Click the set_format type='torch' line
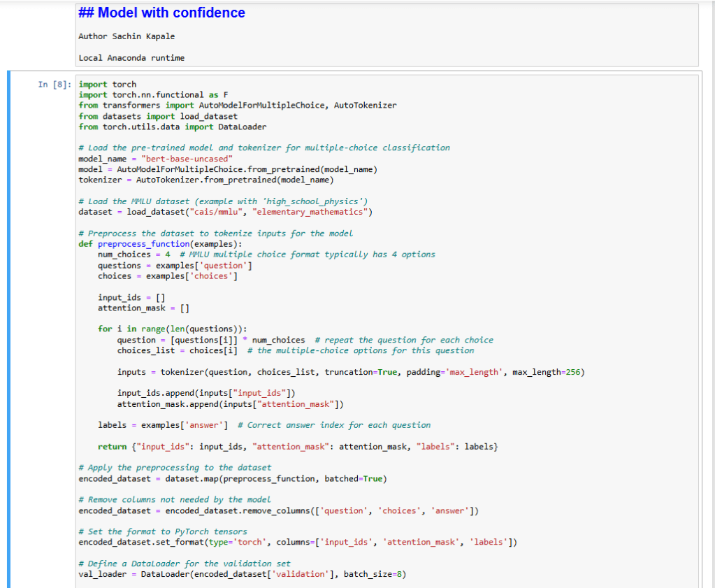Viewport: 715px width, 588px height. pyautogui.click(x=297, y=543)
